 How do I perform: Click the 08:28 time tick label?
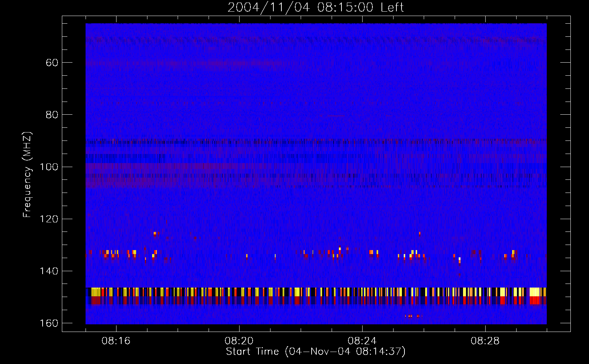485,341
